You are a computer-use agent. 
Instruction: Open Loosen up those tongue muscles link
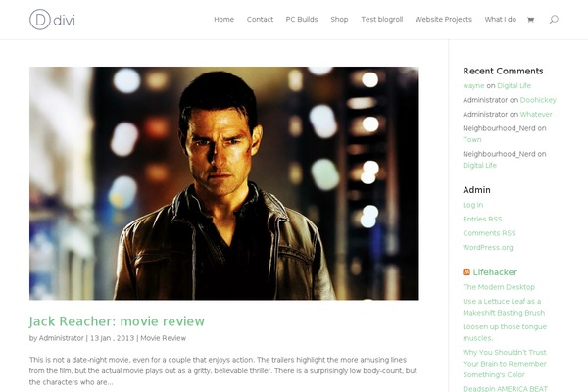click(505, 332)
